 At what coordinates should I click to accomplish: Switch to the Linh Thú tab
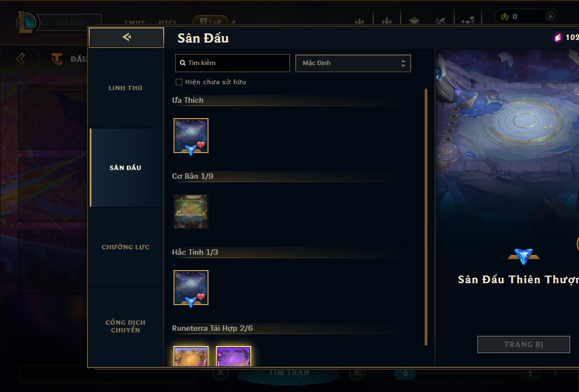(x=125, y=88)
